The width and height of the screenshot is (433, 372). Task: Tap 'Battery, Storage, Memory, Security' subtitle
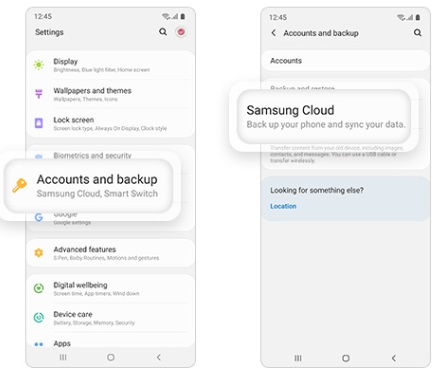(94, 323)
